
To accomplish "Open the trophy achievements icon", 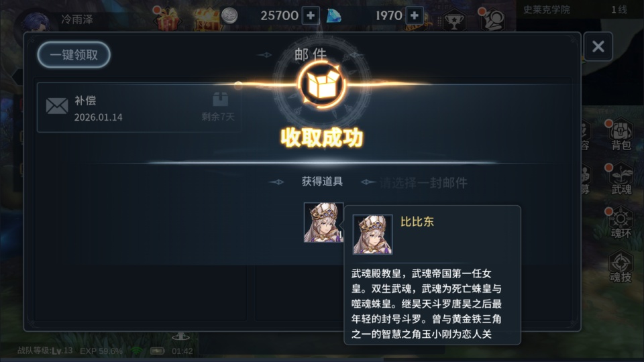I will [454, 21].
